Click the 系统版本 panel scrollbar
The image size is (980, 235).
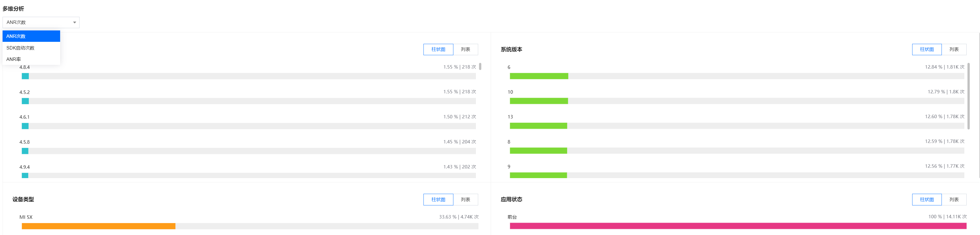point(968,95)
